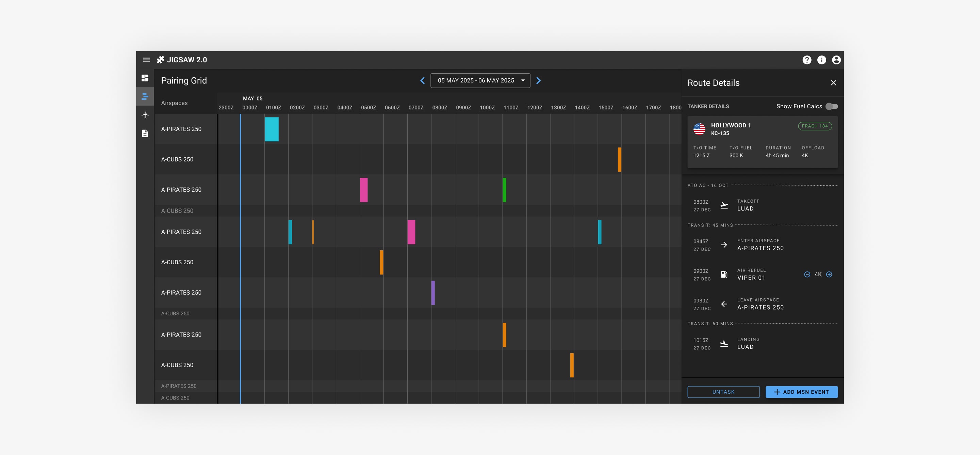Open the document sidebar icon
980x455 pixels.
coord(145,133)
